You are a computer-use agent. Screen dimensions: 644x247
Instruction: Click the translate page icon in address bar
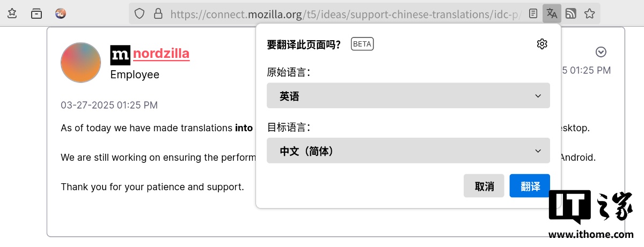coord(551,13)
